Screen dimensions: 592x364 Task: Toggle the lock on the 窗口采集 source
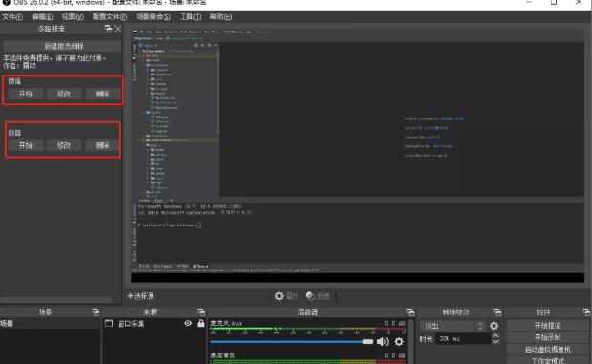click(201, 323)
